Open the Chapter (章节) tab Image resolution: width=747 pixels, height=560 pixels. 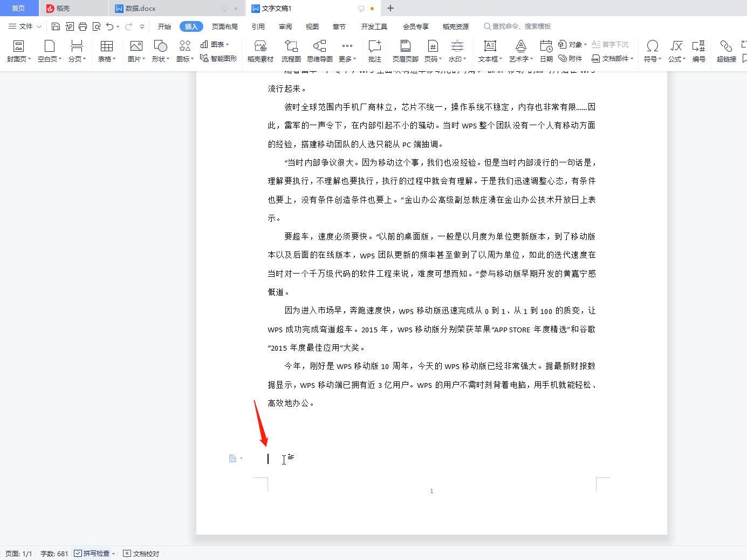pyautogui.click(x=339, y=26)
